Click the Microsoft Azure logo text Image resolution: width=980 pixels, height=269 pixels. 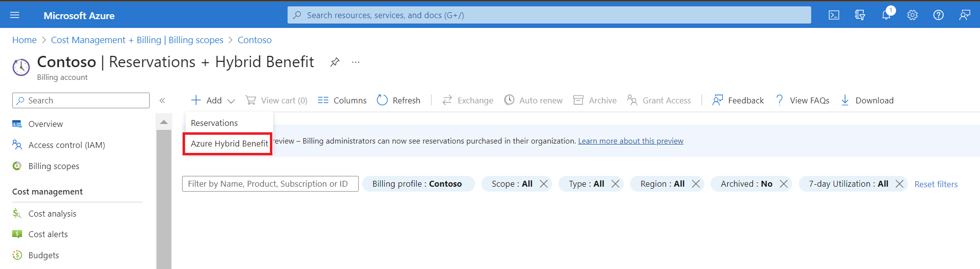coord(79,16)
